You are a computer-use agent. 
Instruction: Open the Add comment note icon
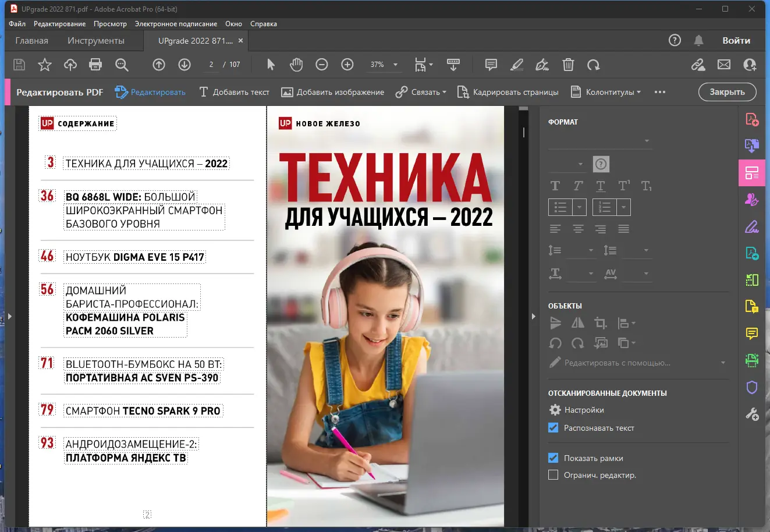(491, 65)
